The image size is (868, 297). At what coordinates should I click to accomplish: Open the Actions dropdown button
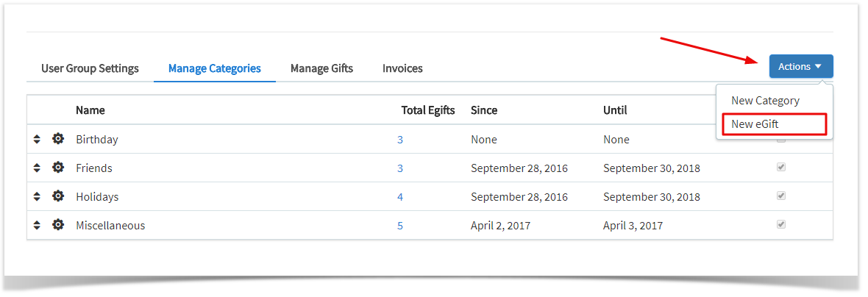coord(801,66)
